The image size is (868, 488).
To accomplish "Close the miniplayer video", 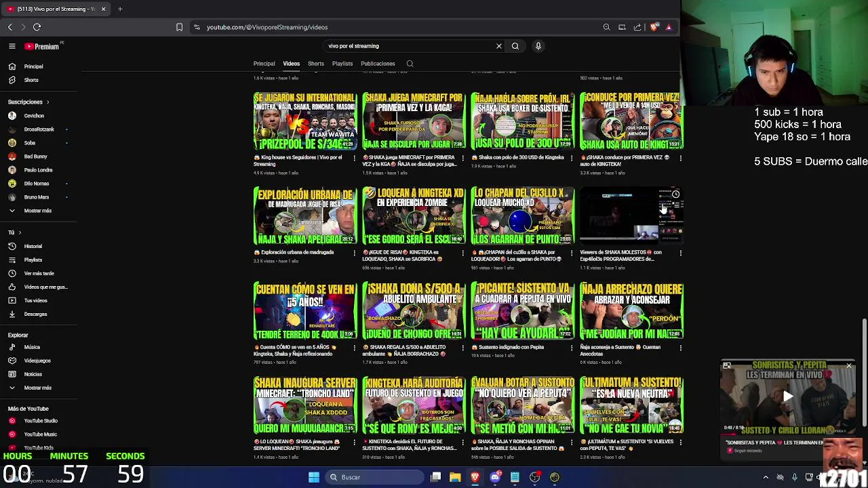I will click(x=849, y=366).
